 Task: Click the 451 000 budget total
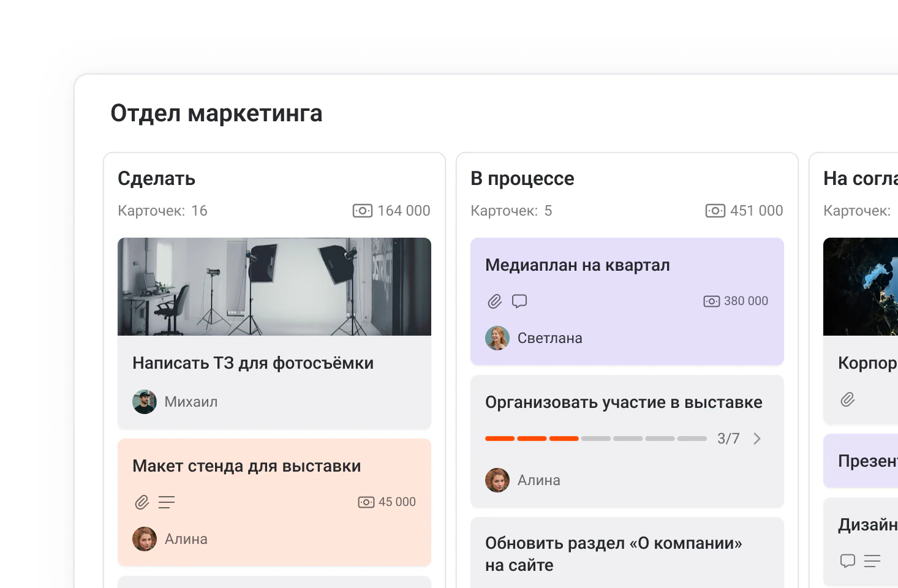pyautogui.click(x=757, y=211)
